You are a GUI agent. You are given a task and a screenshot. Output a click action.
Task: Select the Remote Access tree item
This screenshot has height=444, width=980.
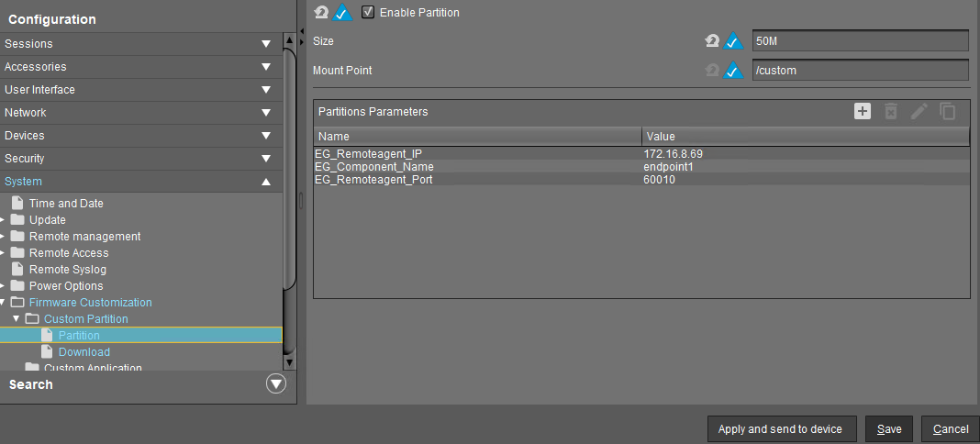pyautogui.click(x=69, y=253)
